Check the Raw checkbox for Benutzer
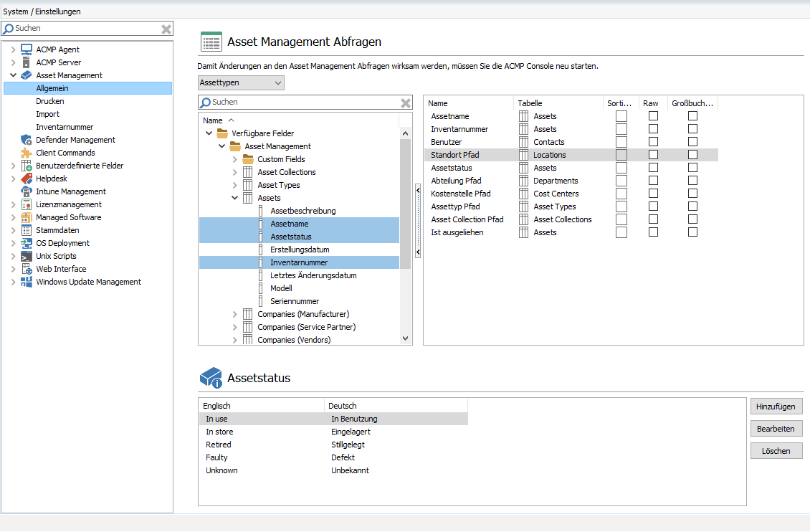 pyautogui.click(x=652, y=141)
